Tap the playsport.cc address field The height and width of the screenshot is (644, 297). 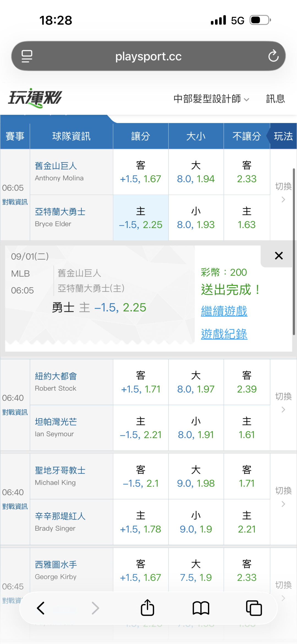pyautogui.click(x=148, y=56)
